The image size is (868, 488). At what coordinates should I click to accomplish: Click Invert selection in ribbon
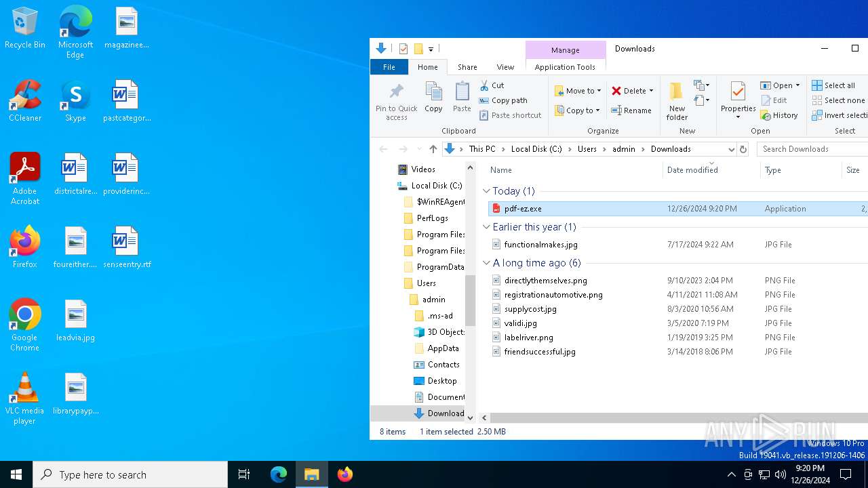tap(840, 115)
